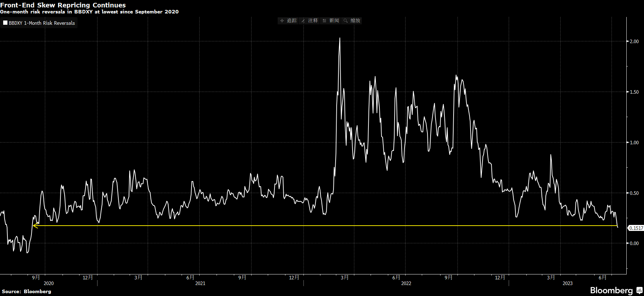Open the 注释 annotation pencil tool
Screen dimensions: 644x296
pos(309,21)
